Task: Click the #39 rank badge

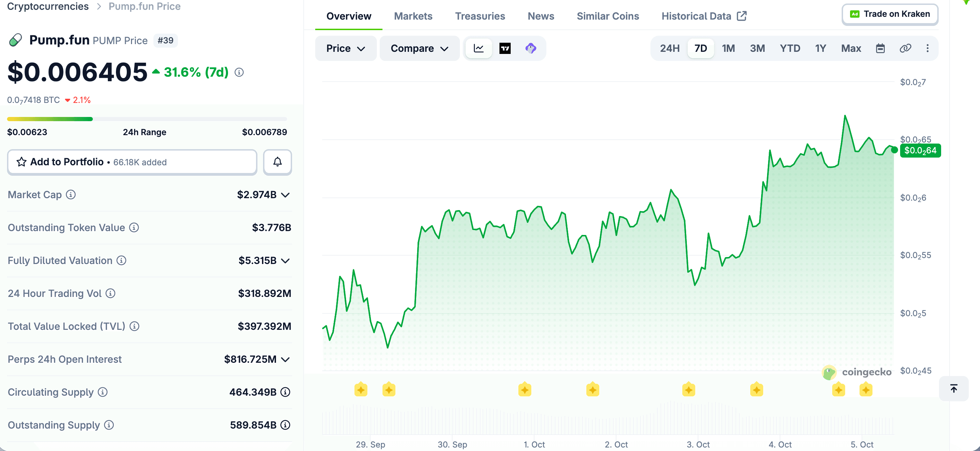Action: (x=165, y=40)
